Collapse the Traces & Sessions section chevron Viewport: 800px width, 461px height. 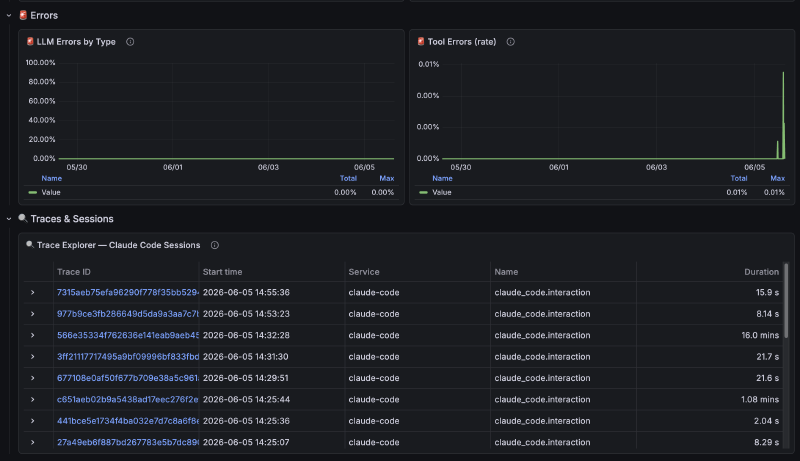tap(9, 219)
